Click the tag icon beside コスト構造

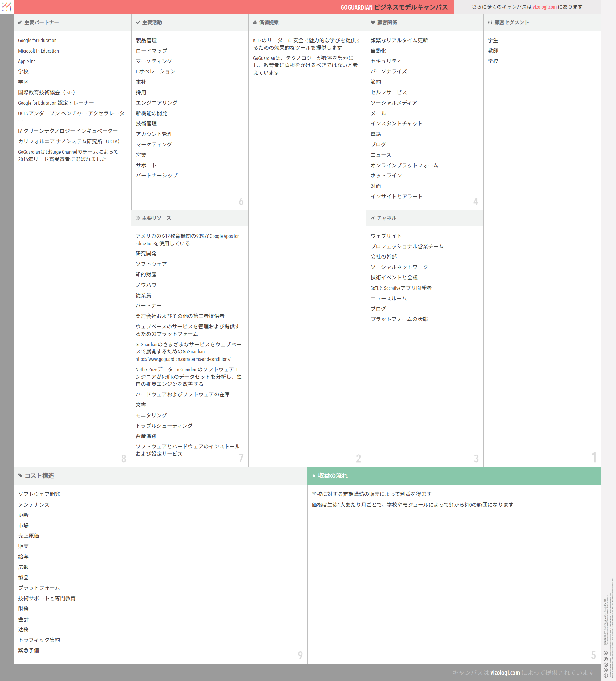[x=20, y=475]
